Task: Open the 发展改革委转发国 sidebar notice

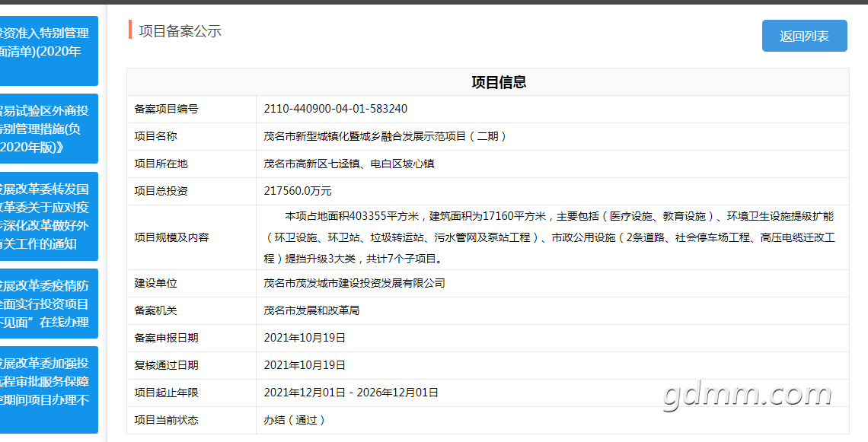Action: point(49,216)
